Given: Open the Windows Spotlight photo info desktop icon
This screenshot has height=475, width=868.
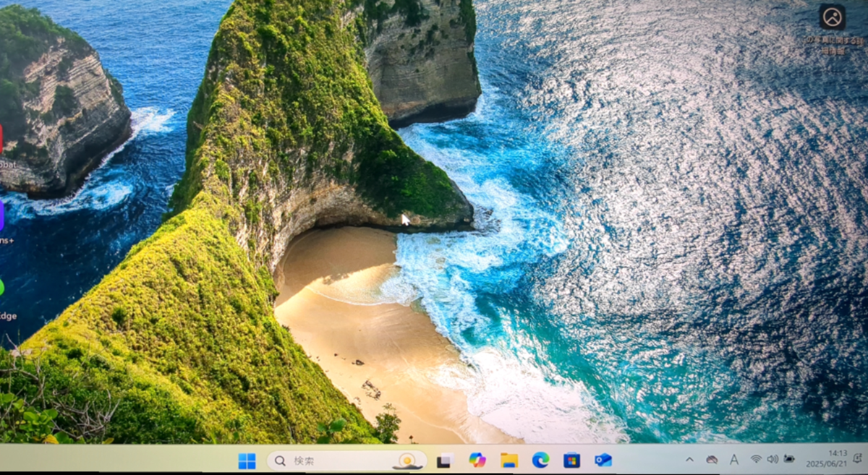Looking at the screenshot, I should pos(832,16).
